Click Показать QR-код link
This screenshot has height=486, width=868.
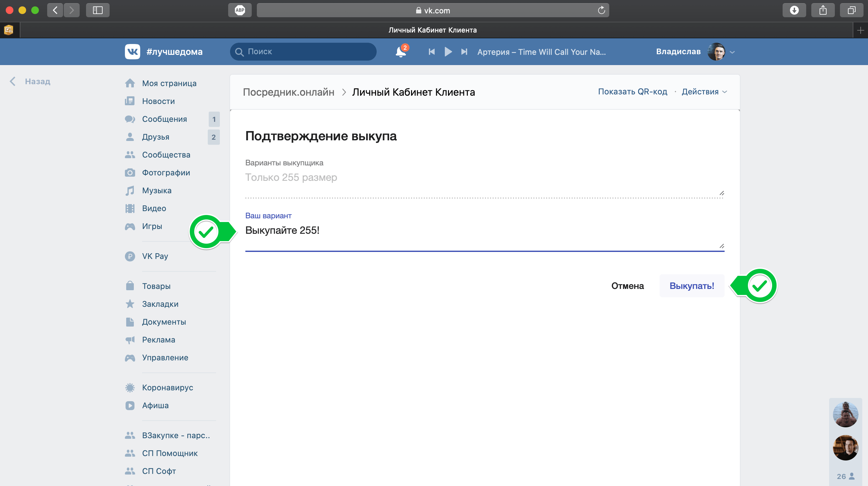632,92
